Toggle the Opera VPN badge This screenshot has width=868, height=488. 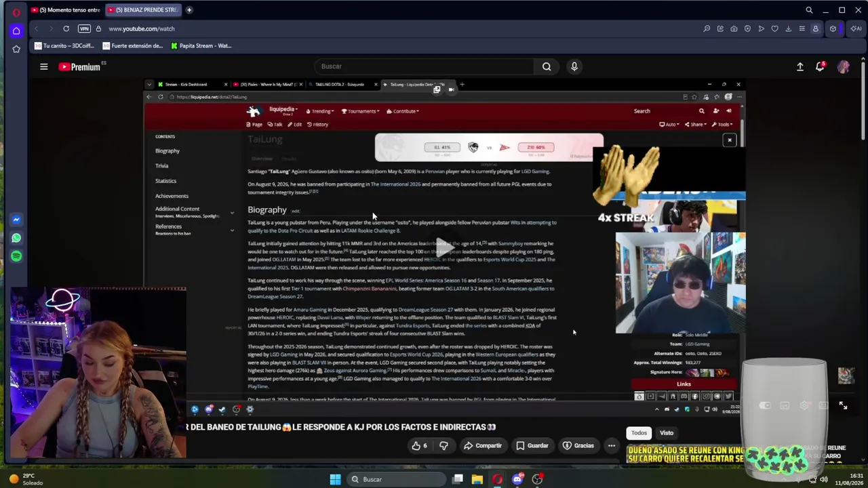point(84,28)
